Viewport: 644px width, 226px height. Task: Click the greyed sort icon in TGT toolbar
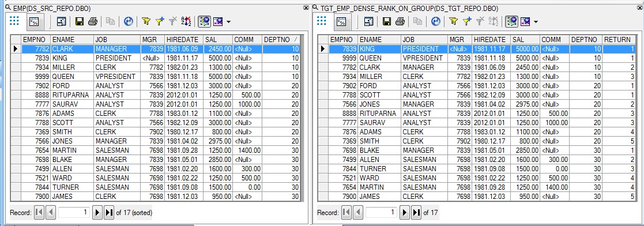point(494,21)
